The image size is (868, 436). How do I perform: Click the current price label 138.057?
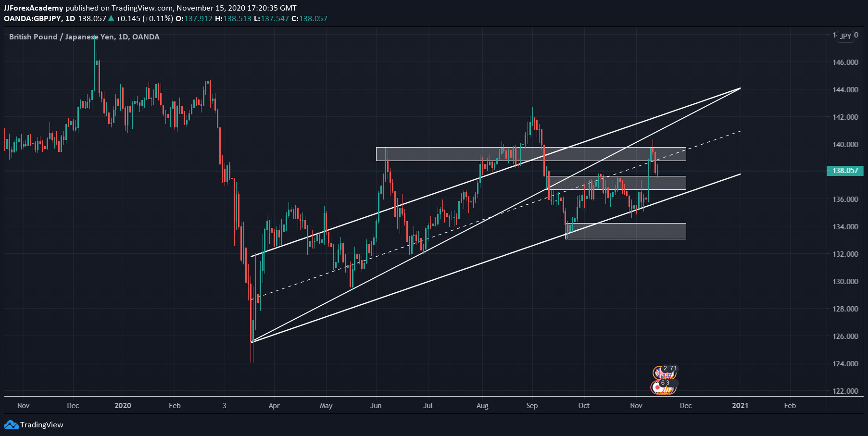(845, 171)
